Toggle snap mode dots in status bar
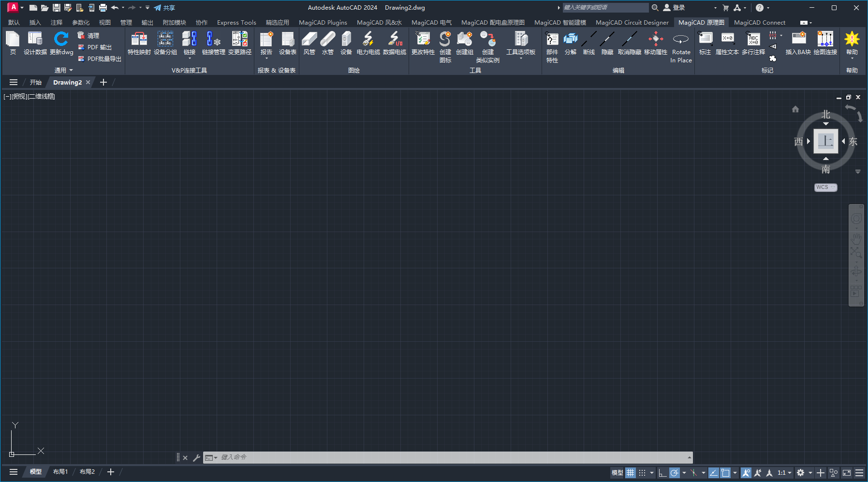The height and width of the screenshot is (482, 868). click(x=642, y=473)
